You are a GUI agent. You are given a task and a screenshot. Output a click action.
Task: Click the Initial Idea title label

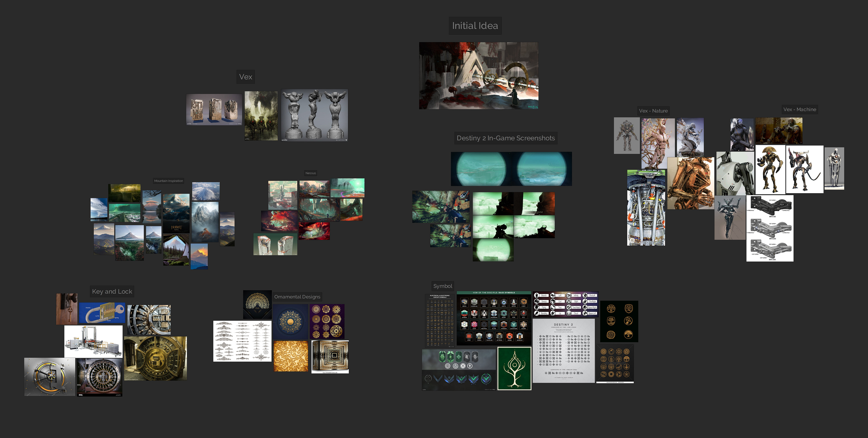coord(475,26)
